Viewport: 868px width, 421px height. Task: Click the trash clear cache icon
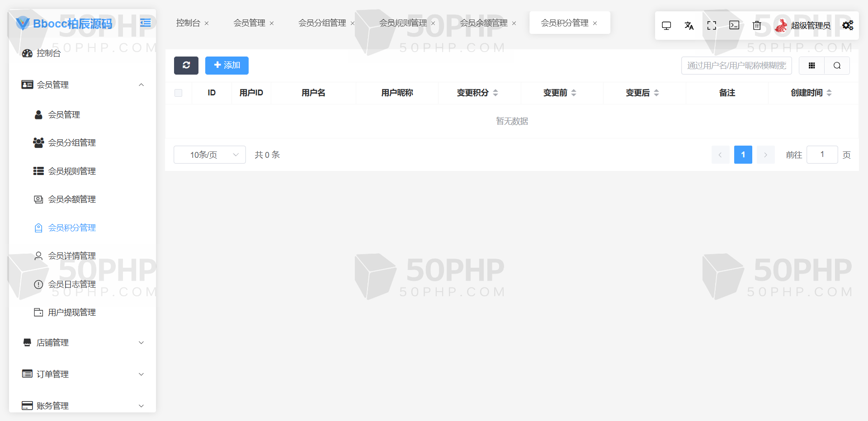(757, 26)
